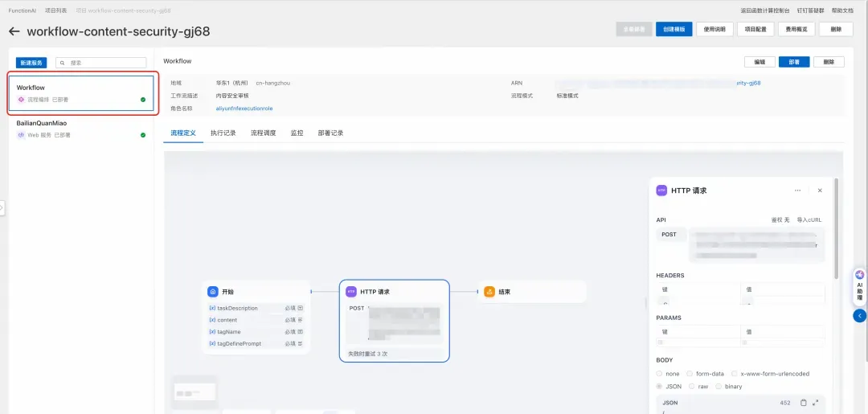Click the variable icon beside tagName
This screenshot has width=868, height=414.
tap(212, 331)
